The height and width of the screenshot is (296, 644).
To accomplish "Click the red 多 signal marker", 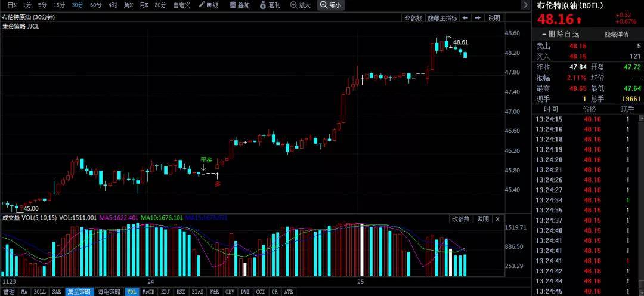I will (x=218, y=184).
